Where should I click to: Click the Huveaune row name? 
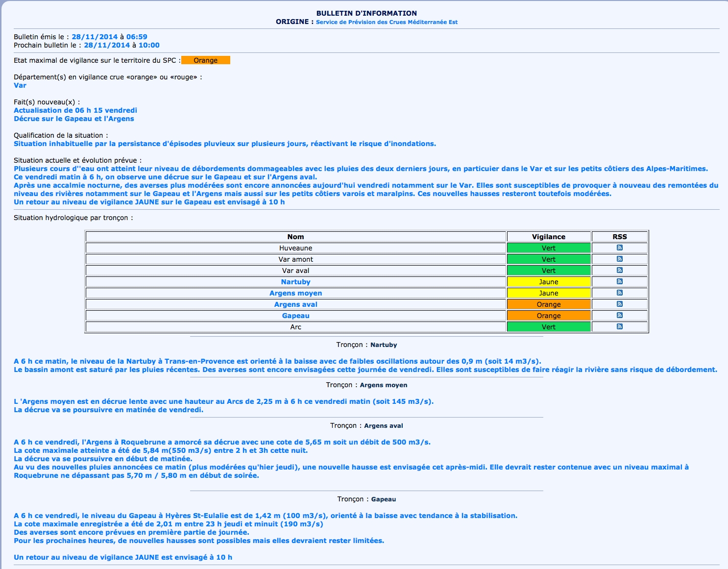click(295, 248)
